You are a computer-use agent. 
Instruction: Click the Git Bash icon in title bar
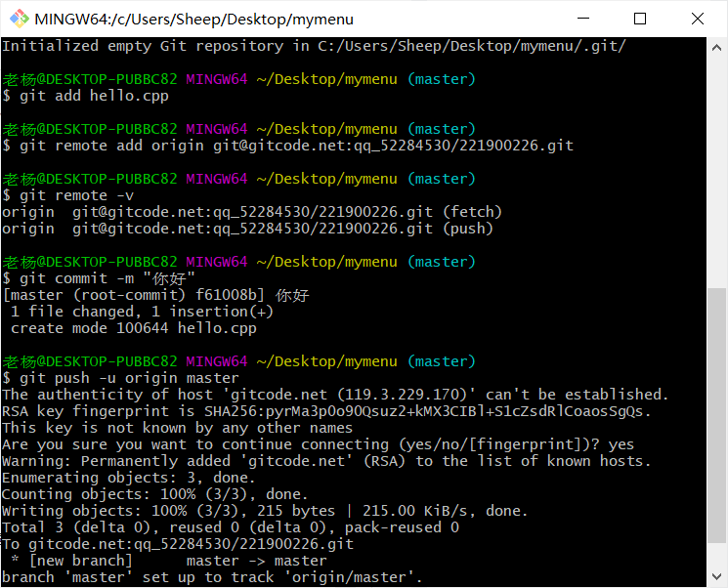pyautogui.click(x=19, y=19)
